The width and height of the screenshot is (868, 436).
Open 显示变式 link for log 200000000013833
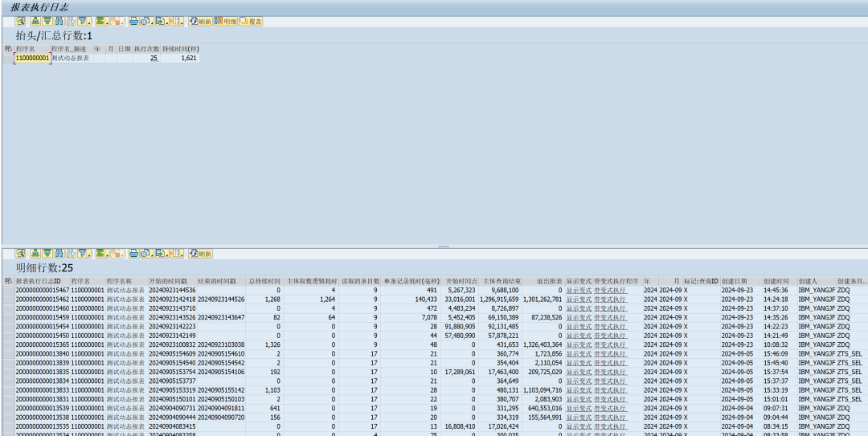pos(579,390)
